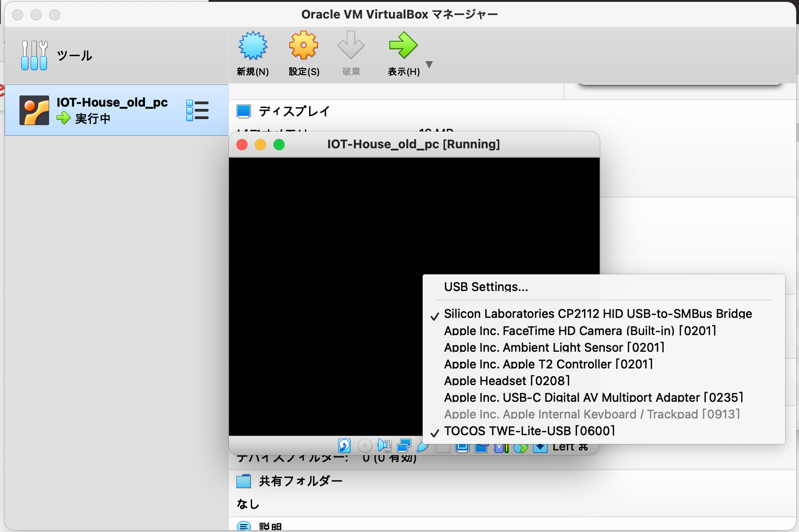This screenshot has width=799, height=532.
Task: Click the Left ⌘ host key indicator
Action: click(570, 447)
